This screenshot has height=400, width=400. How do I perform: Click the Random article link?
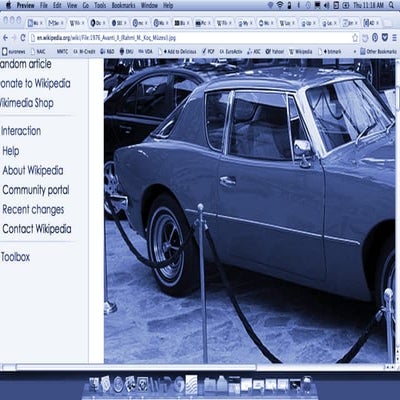tap(26, 64)
